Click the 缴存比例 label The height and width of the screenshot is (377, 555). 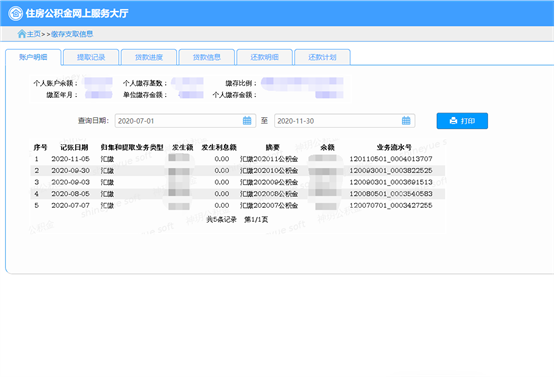point(241,83)
